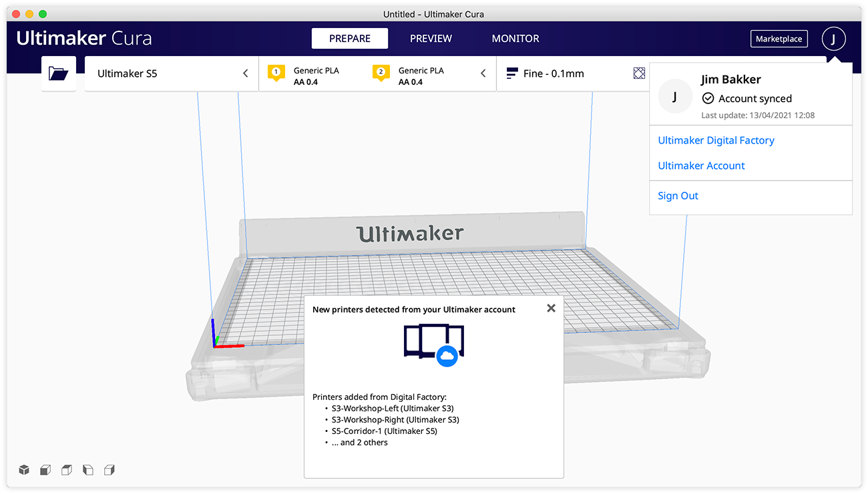Click the second Generic PLA AA 0.4 label
This screenshot has height=494, width=868.
pos(421,76)
